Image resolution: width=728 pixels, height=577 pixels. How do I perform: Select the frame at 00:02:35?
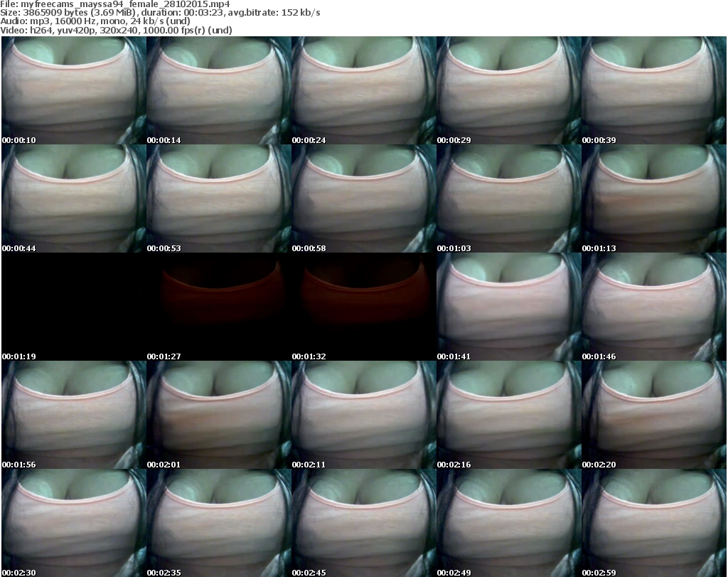tap(219, 523)
